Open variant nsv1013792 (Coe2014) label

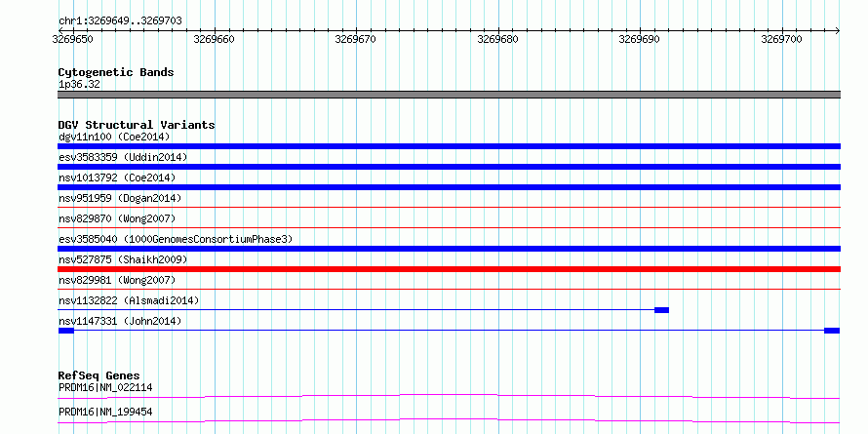(117, 178)
